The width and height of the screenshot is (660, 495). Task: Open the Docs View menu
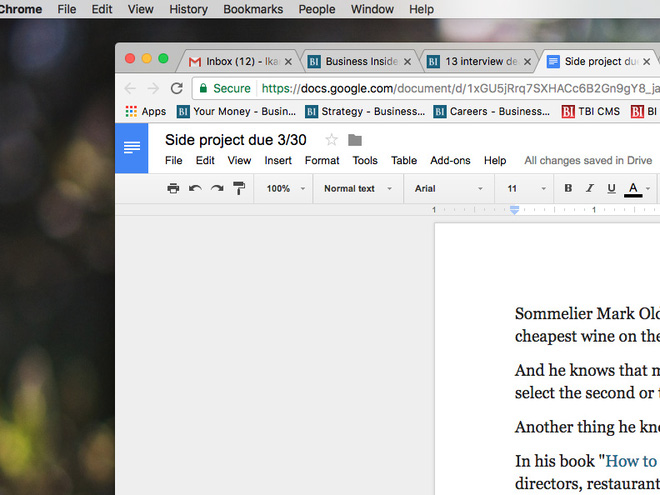tap(239, 160)
